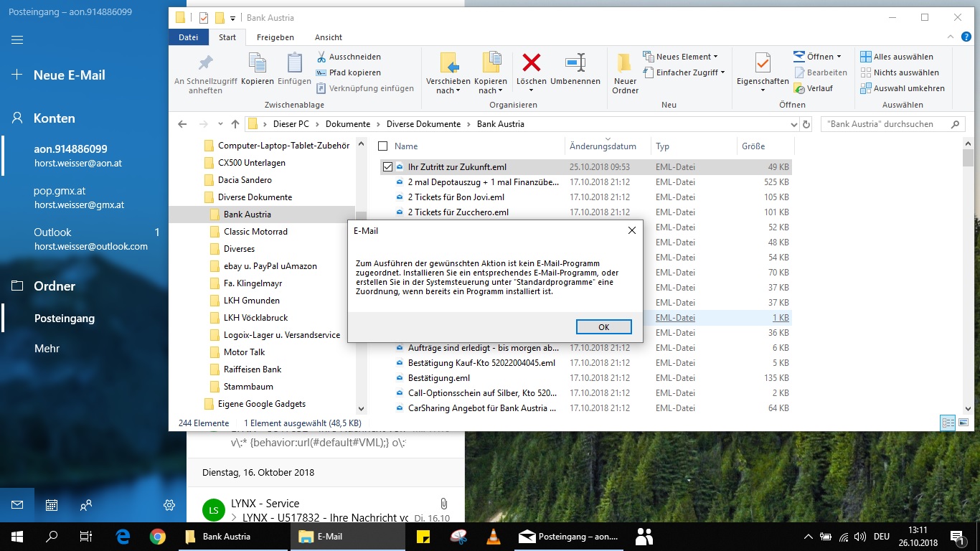Click OK in the E-Mail dialog
Viewport: 980px width, 551px height.
pyautogui.click(x=603, y=326)
